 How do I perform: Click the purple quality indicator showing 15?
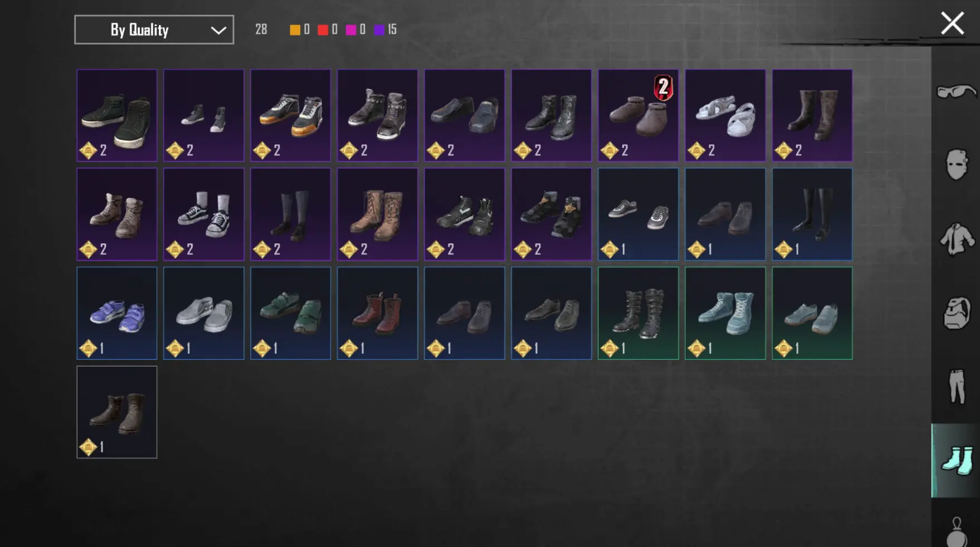click(x=385, y=30)
